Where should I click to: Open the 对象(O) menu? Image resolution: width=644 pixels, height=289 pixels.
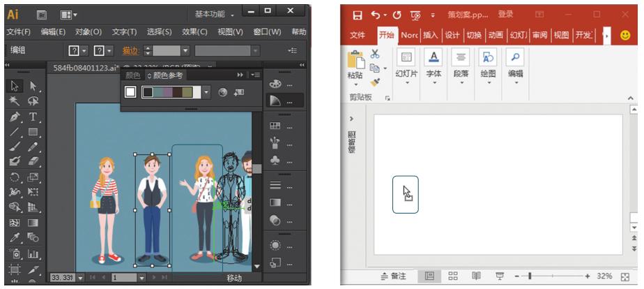pyautogui.click(x=87, y=32)
